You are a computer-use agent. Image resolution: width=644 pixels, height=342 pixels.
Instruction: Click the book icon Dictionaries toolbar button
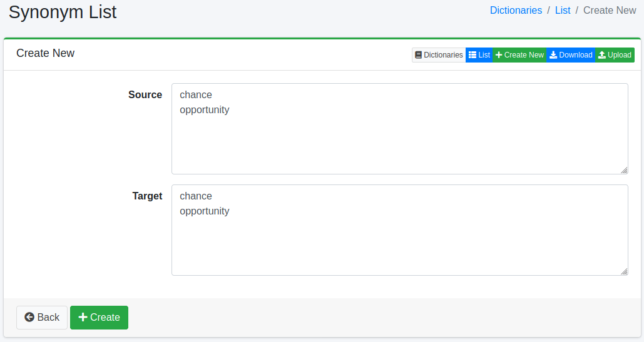click(x=439, y=55)
